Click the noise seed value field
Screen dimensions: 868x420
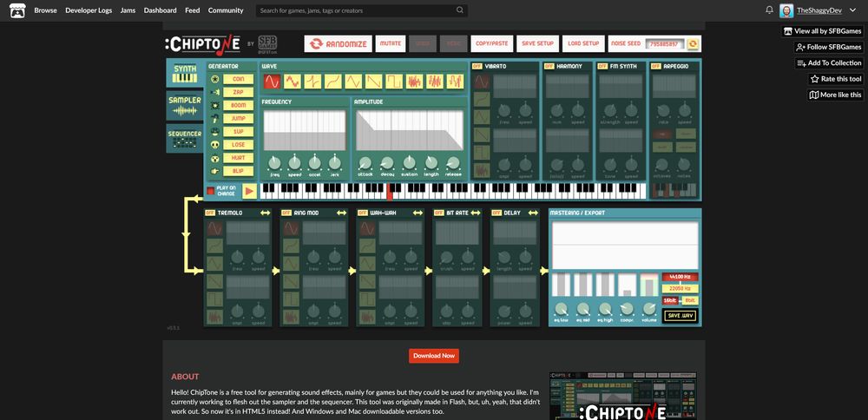point(666,44)
